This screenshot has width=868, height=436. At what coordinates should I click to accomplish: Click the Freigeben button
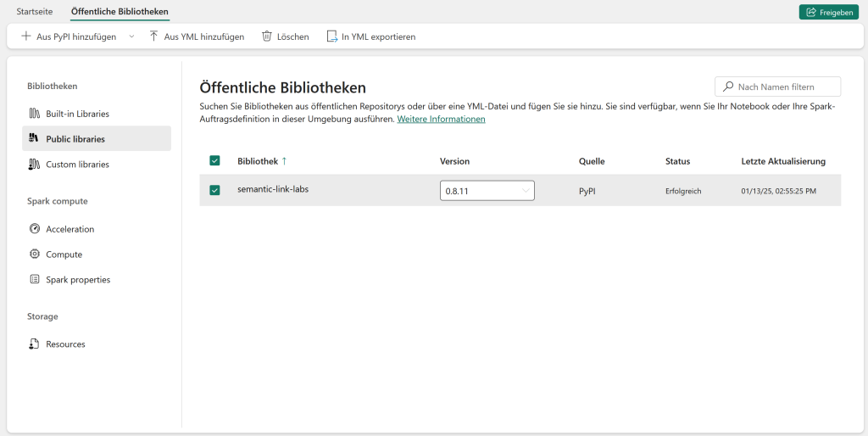[829, 12]
